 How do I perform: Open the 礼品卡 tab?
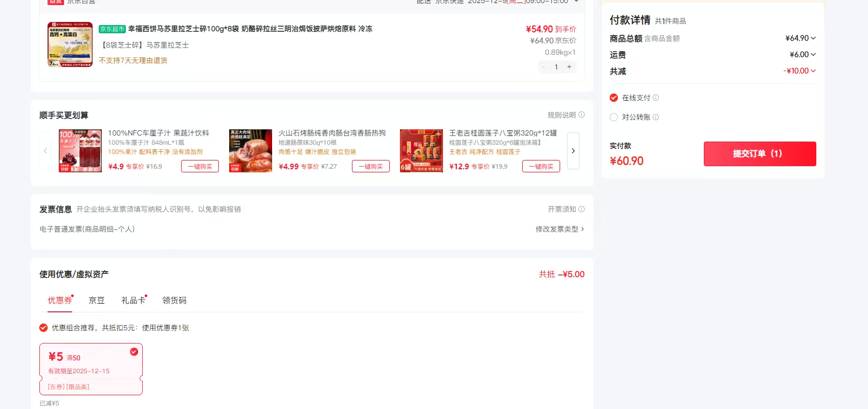tap(133, 301)
